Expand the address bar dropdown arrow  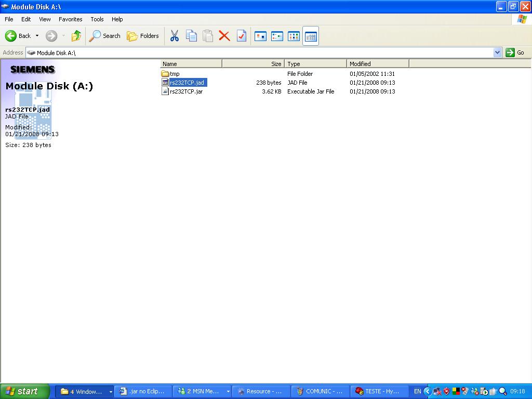tap(497, 52)
